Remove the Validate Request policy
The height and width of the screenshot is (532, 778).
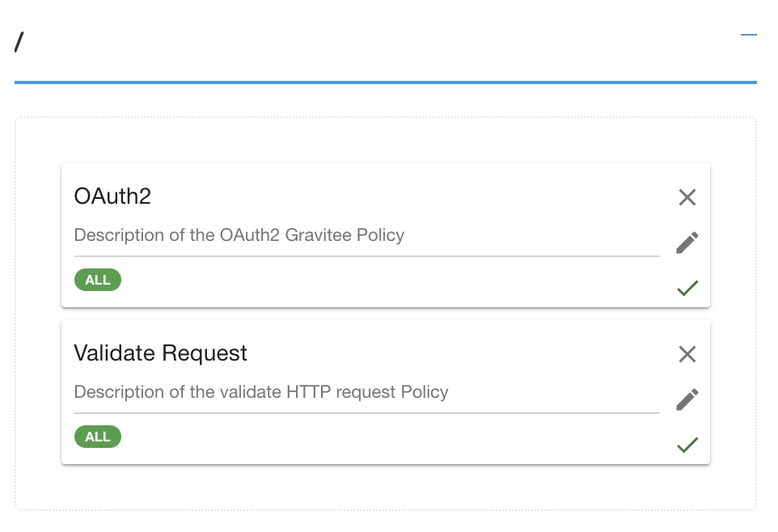pyautogui.click(x=687, y=354)
